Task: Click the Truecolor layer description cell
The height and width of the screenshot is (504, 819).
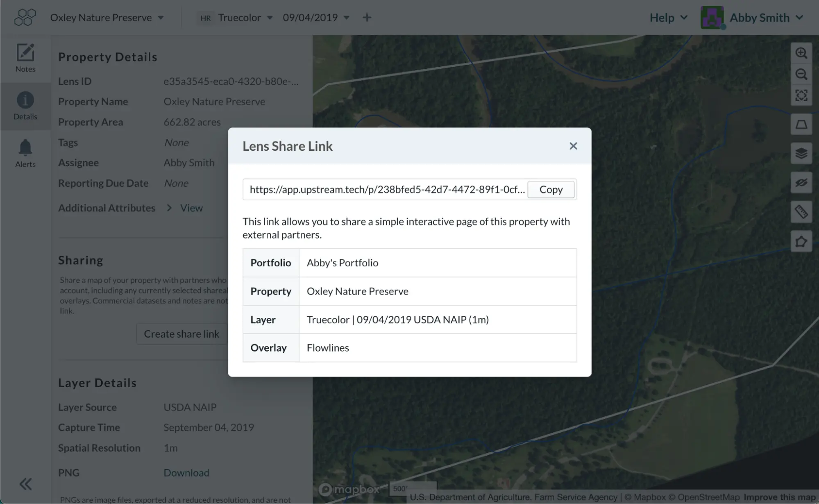Action: pyautogui.click(x=438, y=319)
